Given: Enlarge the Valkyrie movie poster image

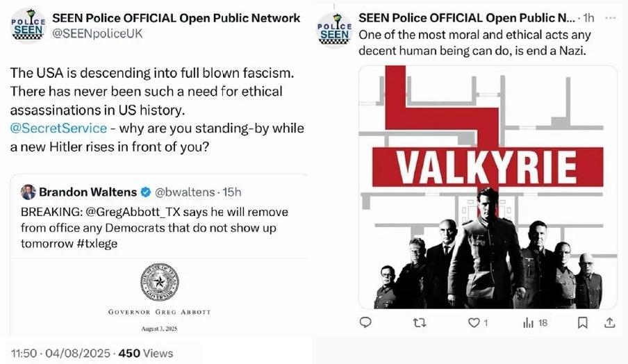Looking at the screenshot, I should click(487, 186).
